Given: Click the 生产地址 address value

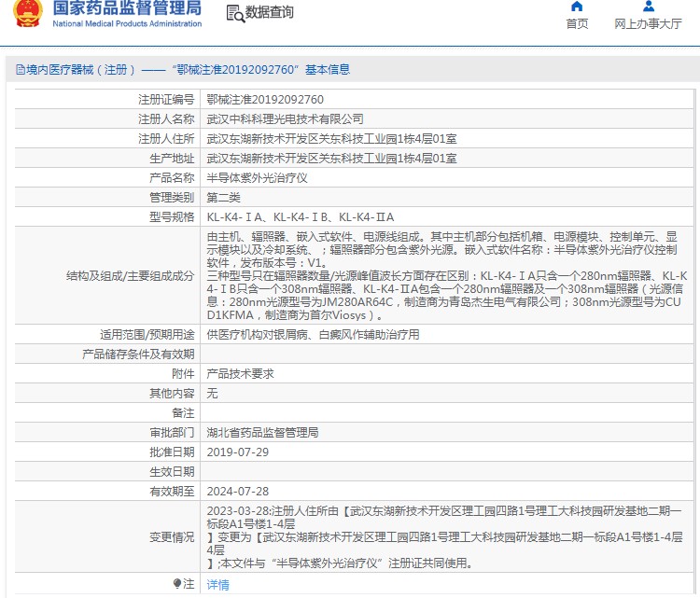Looking at the screenshot, I should pyautogui.click(x=331, y=159).
